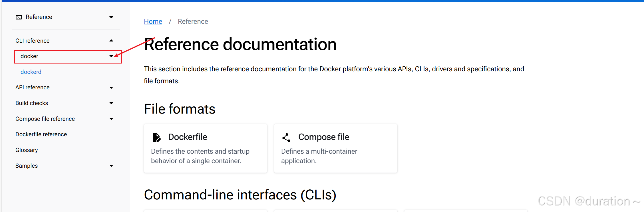Expand the API reference arrow
This screenshot has width=644, height=212.
click(111, 88)
